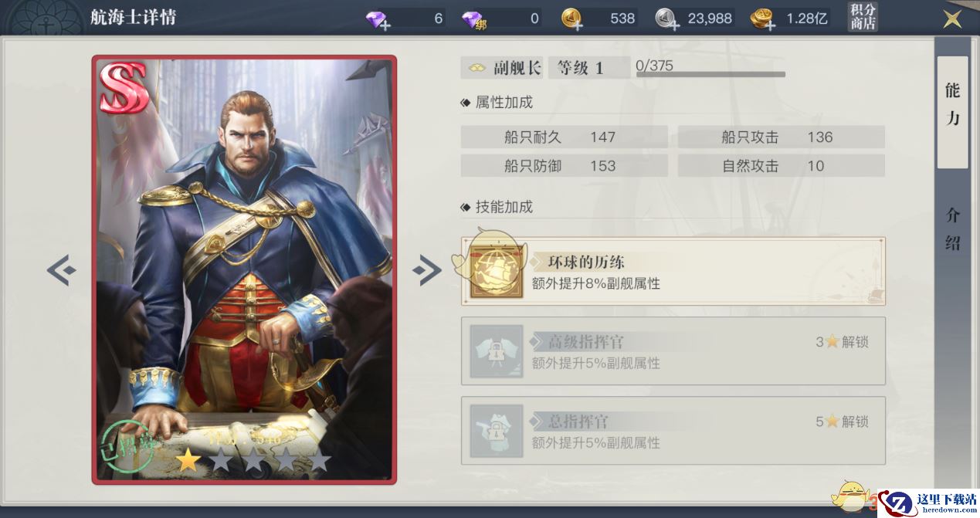Tap the S-rank navigator portrait card
This screenshot has width=980, height=518.
click(x=244, y=269)
